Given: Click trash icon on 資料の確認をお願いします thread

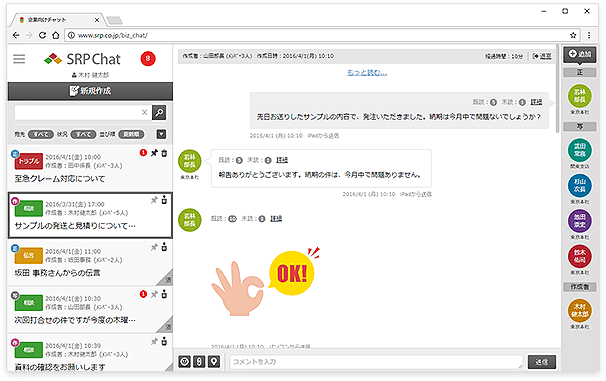Looking at the screenshot, I should [x=164, y=341].
